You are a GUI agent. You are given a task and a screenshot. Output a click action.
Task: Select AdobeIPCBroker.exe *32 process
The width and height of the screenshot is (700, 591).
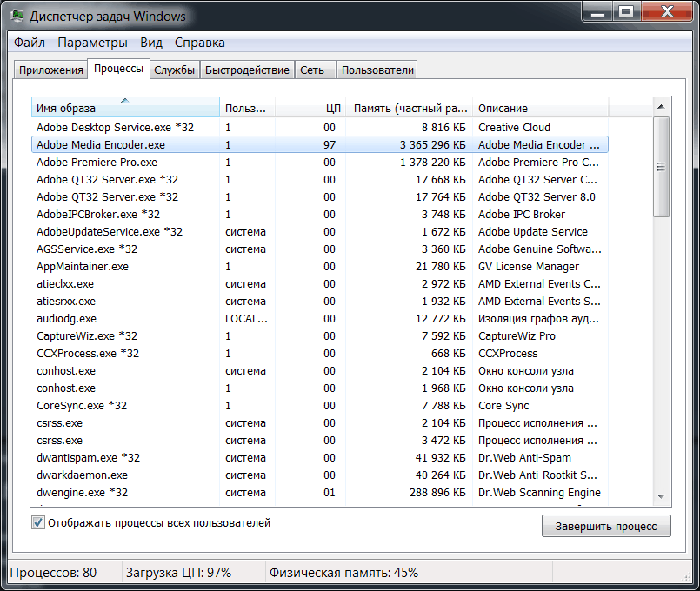click(x=320, y=214)
